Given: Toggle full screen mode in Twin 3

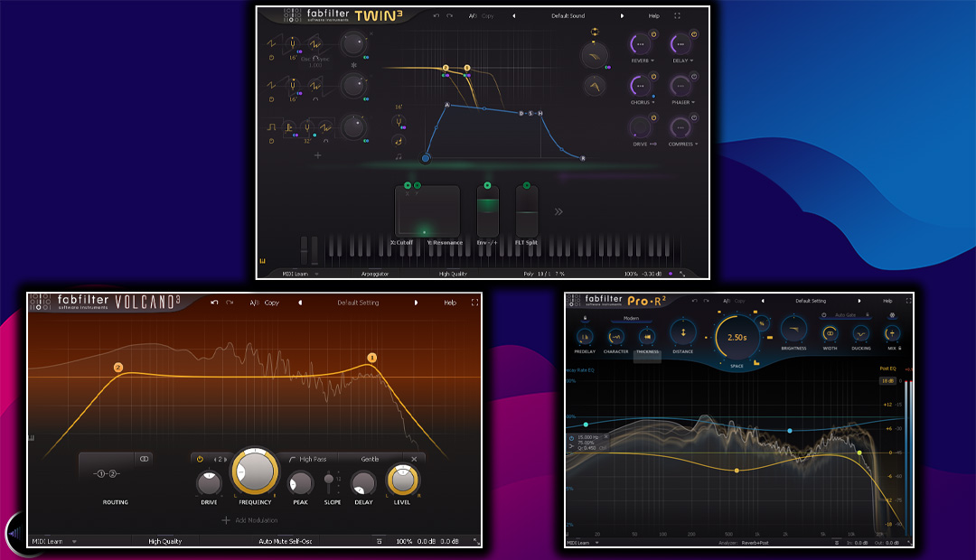Looking at the screenshot, I should point(677,15).
